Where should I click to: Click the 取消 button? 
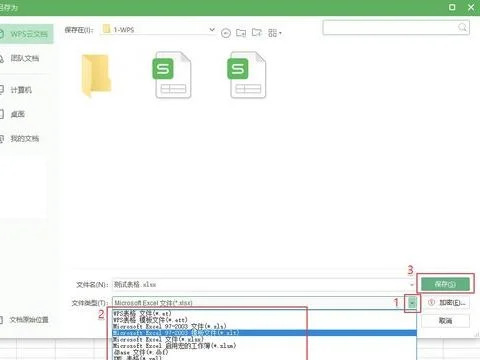tap(445, 321)
